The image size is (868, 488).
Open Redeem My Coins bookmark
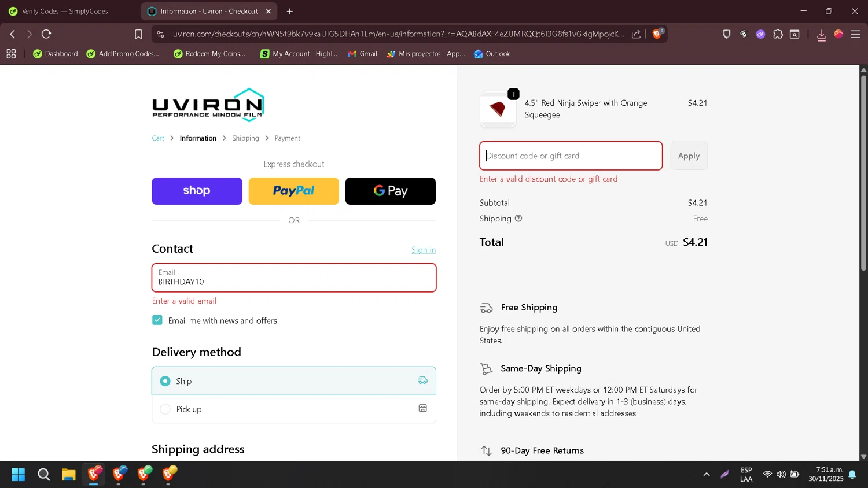coord(209,54)
